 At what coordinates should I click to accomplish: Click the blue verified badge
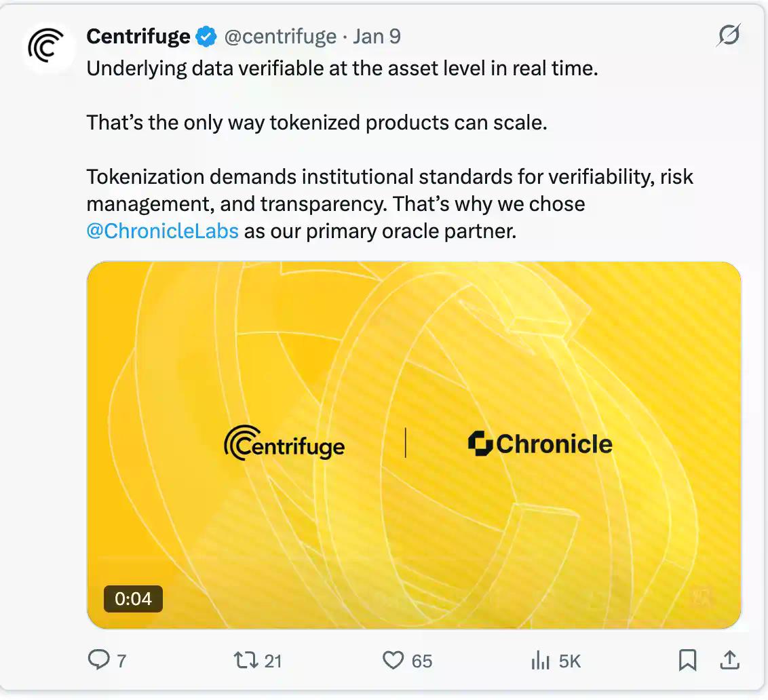point(206,37)
